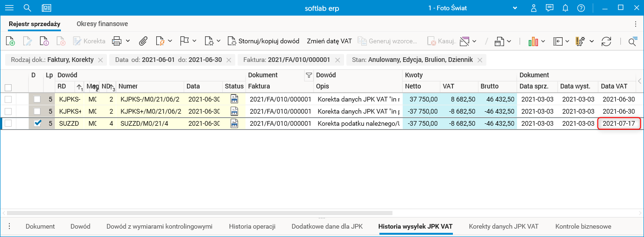This screenshot has width=644, height=237.
Task: Click the chat messages icon in title bar
Action: 550,8
